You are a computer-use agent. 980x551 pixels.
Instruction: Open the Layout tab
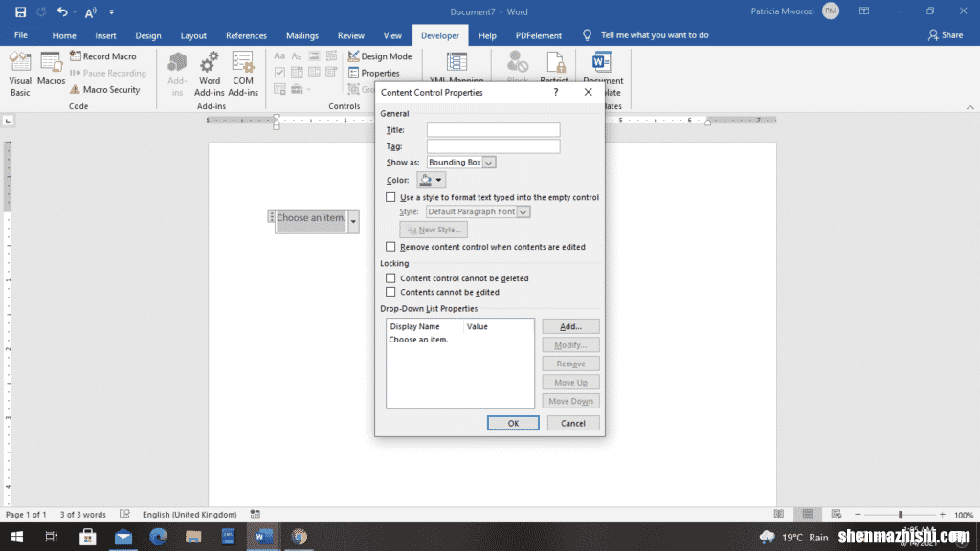[x=193, y=35]
